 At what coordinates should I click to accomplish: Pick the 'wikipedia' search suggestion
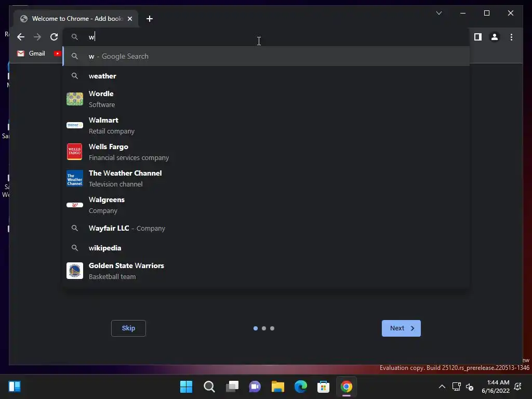[x=266, y=248]
